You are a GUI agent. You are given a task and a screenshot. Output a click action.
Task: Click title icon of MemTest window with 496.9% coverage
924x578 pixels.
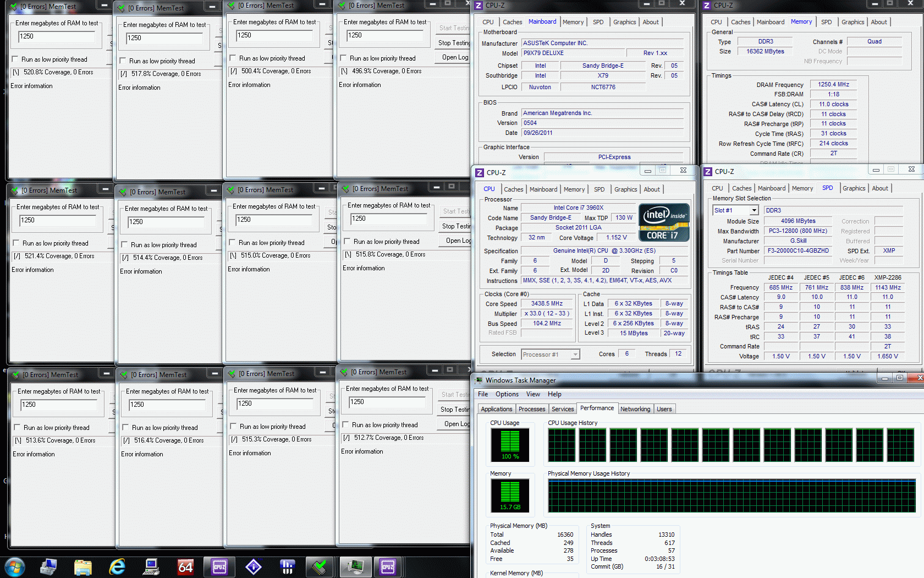click(342, 6)
